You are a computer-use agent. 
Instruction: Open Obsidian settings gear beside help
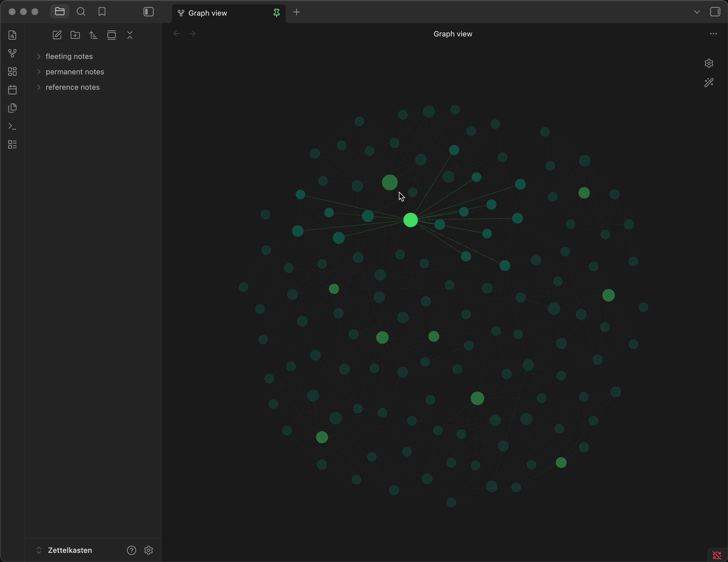tap(149, 550)
